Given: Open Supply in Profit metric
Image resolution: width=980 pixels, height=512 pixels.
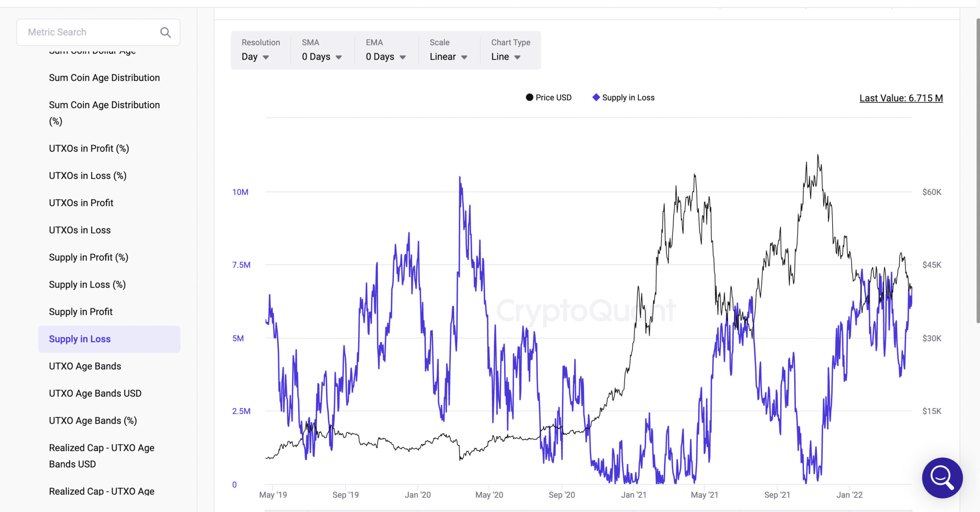Looking at the screenshot, I should 81,311.
